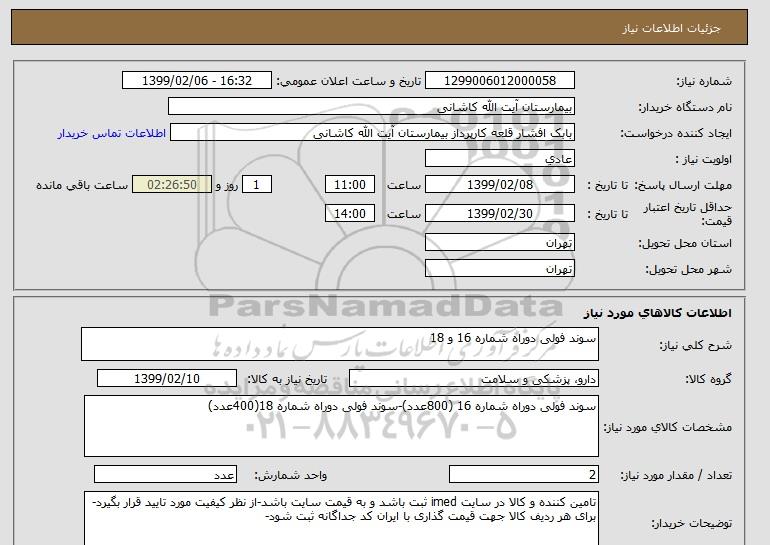The height and width of the screenshot is (545, 770).
Task: Click the header title جزئیات اطلاعات نیاز
Action: [671, 28]
